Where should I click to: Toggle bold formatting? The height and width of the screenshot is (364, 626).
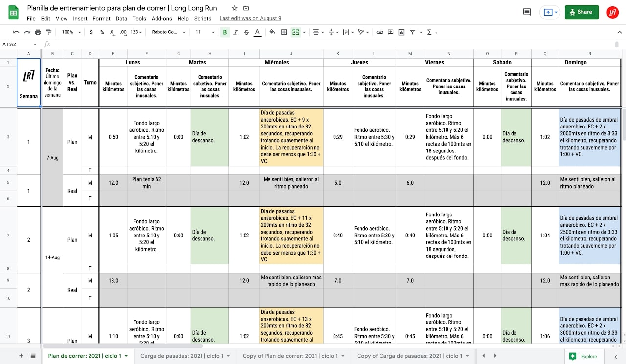click(225, 32)
